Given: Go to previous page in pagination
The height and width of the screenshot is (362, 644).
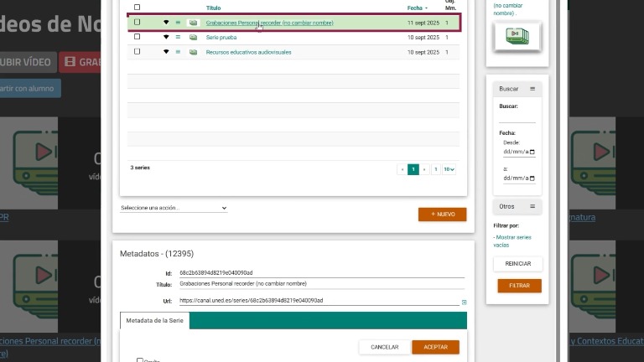Looking at the screenshot, I should click(402, 169).
